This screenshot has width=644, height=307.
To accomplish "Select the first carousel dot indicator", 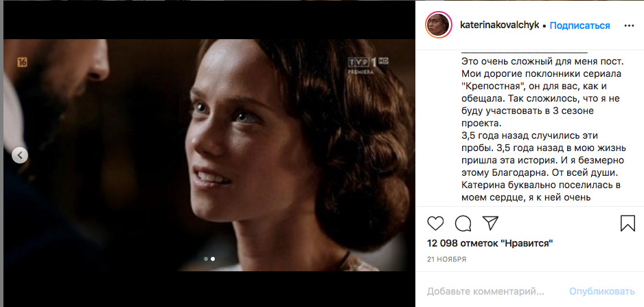I will coord(206,259).
